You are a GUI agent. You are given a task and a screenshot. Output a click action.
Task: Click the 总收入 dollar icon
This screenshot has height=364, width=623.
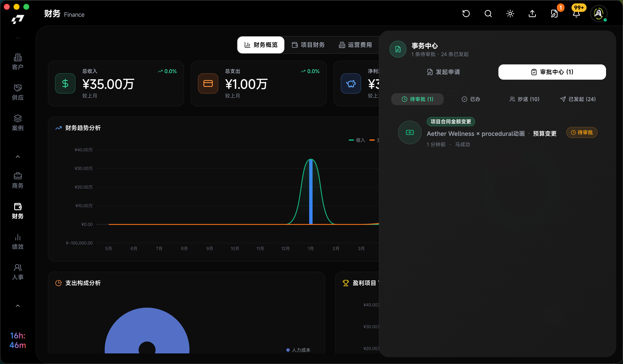point(65,83)
